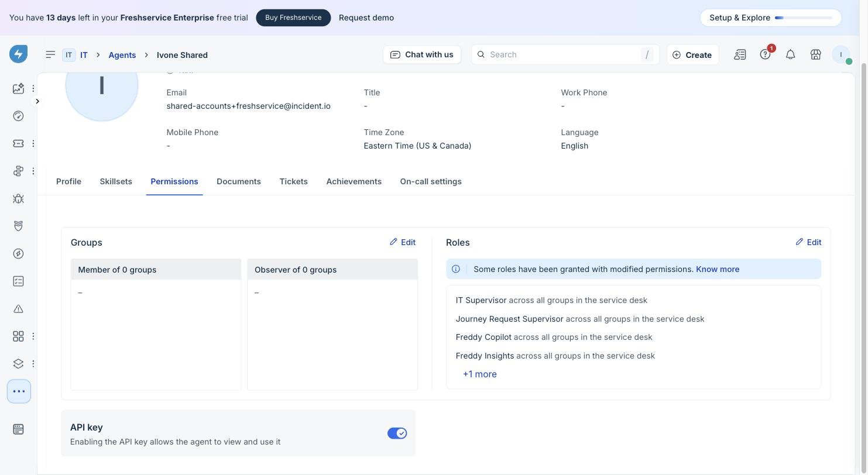The image size is (868, 475).
Task: Open the workflow diagram sidebar icon
Action: click(x=18, y=171)
